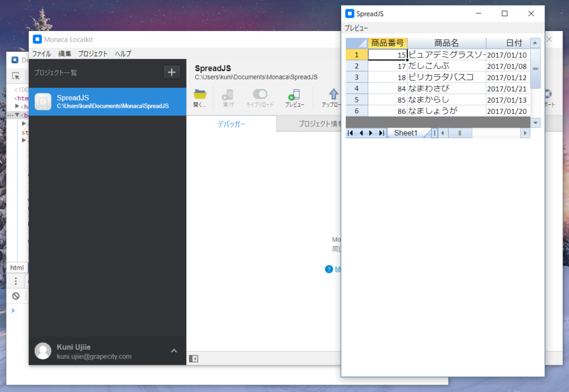
Task: Select the 商品名 column header
Action: point(446,43)
